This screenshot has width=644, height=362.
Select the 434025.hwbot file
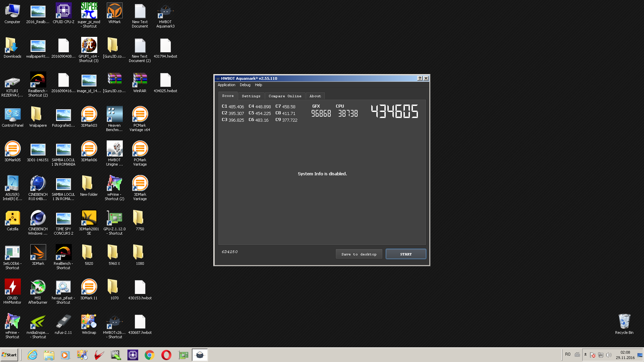point(165,82)
